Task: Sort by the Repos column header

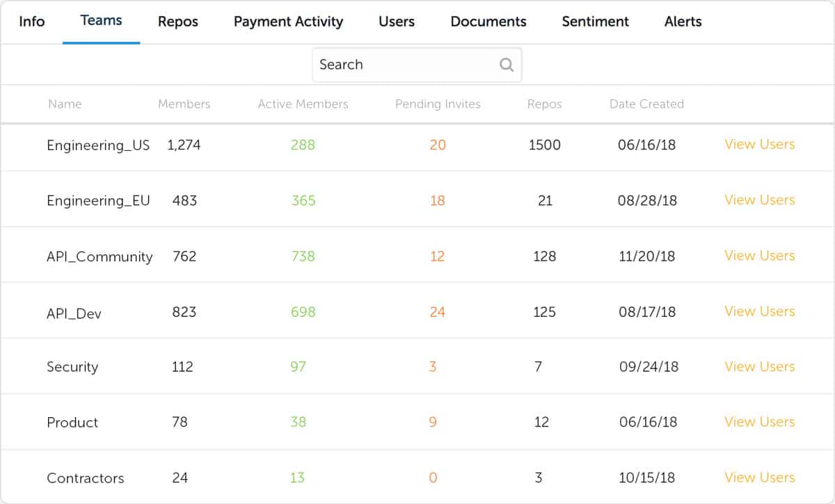Action: 544,104
